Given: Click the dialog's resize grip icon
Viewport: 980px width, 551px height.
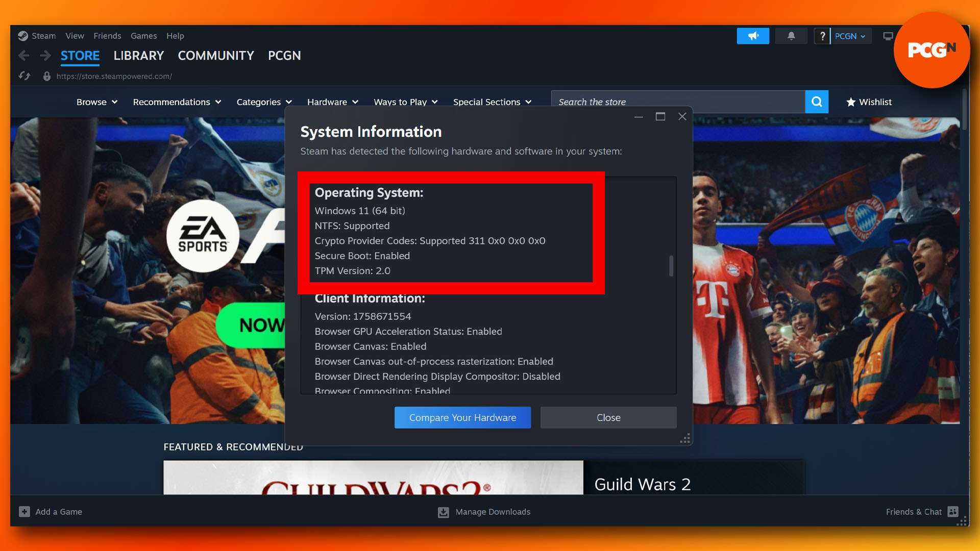Looking at the screenshot, I should [x=685, y=439].
